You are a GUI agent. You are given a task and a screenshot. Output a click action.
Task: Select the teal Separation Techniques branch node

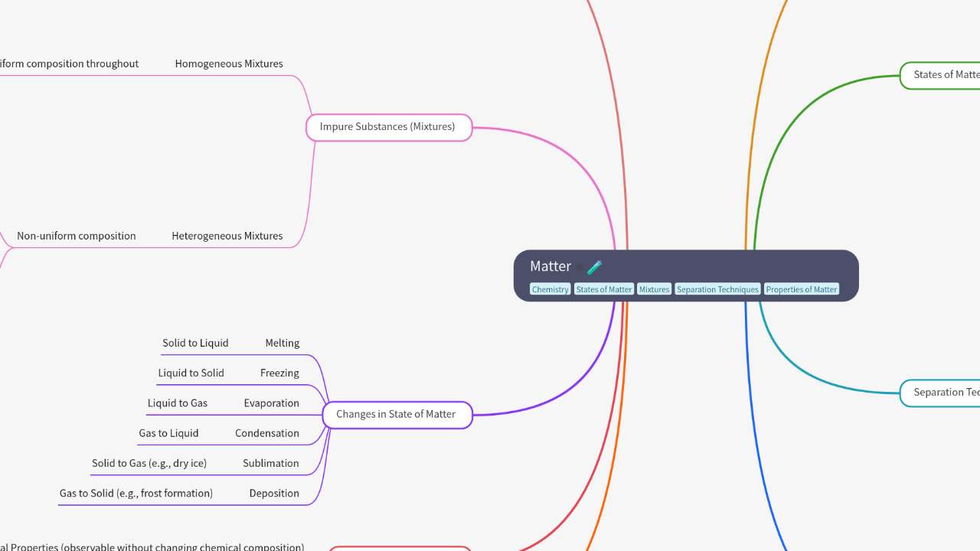[x=940, y=393]
